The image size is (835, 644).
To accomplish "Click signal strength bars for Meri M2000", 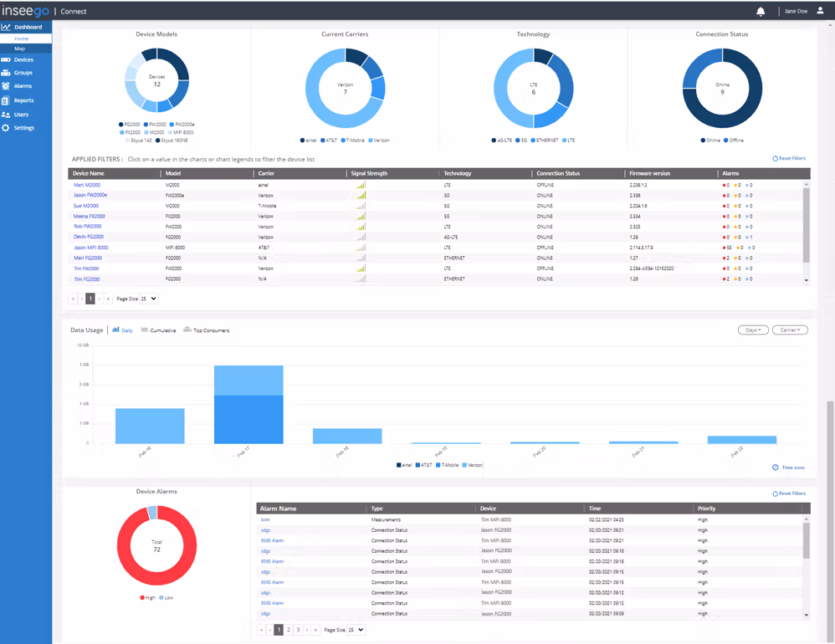I will (x=361, y=185).
